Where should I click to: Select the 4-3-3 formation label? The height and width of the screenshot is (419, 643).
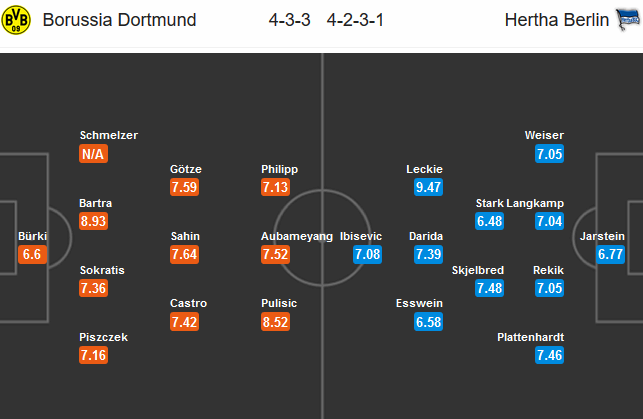[290, 20]
